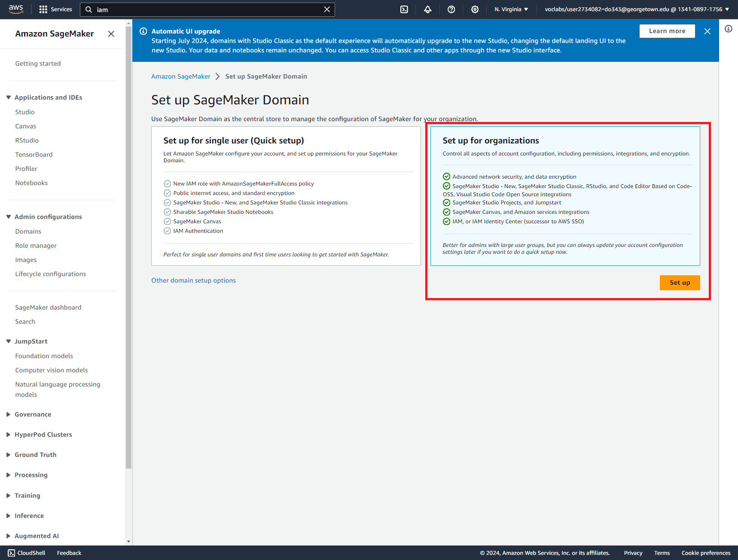Open RStudio in the sidebar
This screenshot has width=738, height=560.
coord(27,140)
